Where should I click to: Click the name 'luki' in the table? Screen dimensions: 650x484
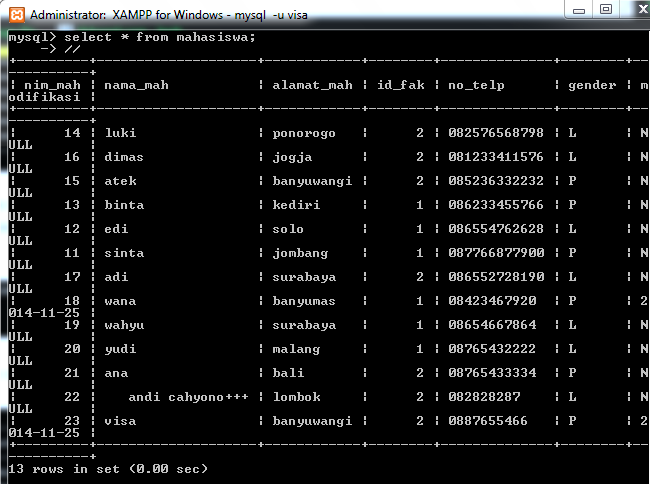pyautogui.click(x=120, y=133)
